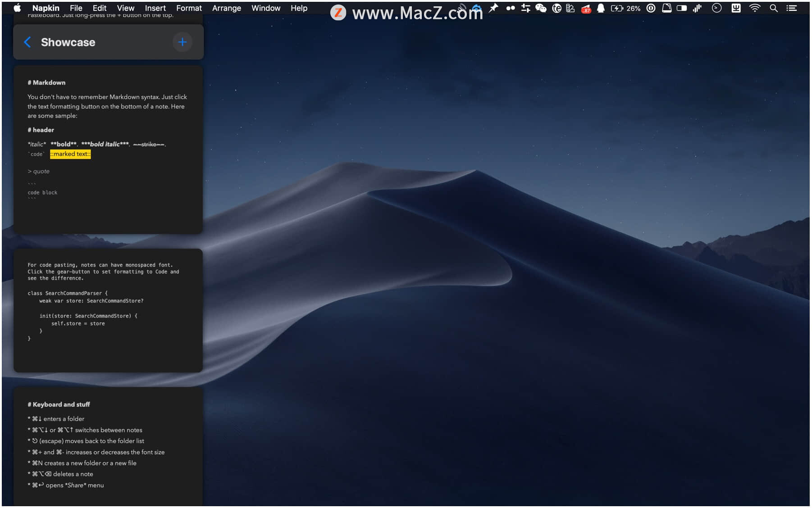Click '(escape) moves back to the folder list'
The image size is (812, 508).
tap(86, 441)
